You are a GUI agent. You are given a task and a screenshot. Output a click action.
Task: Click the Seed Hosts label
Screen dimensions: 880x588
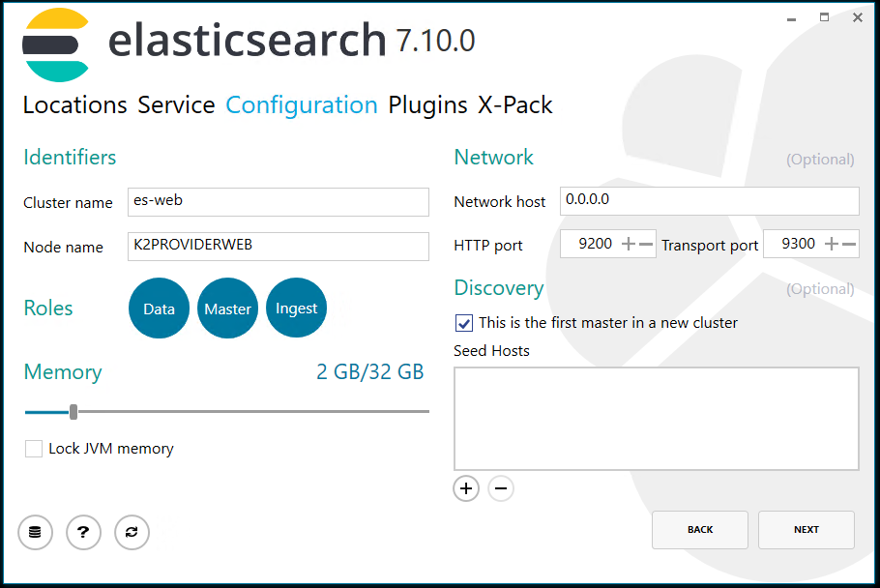(x=491, y=351)
